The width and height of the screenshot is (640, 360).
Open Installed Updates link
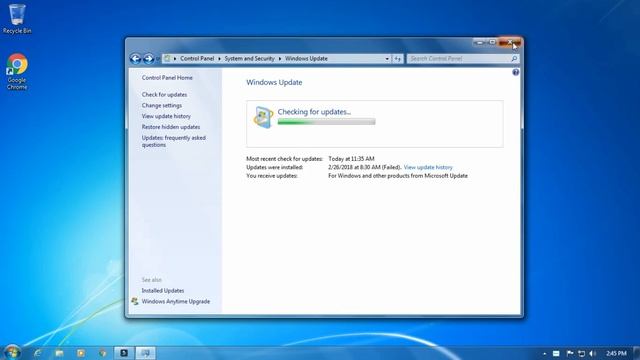[x=163, y=291]
